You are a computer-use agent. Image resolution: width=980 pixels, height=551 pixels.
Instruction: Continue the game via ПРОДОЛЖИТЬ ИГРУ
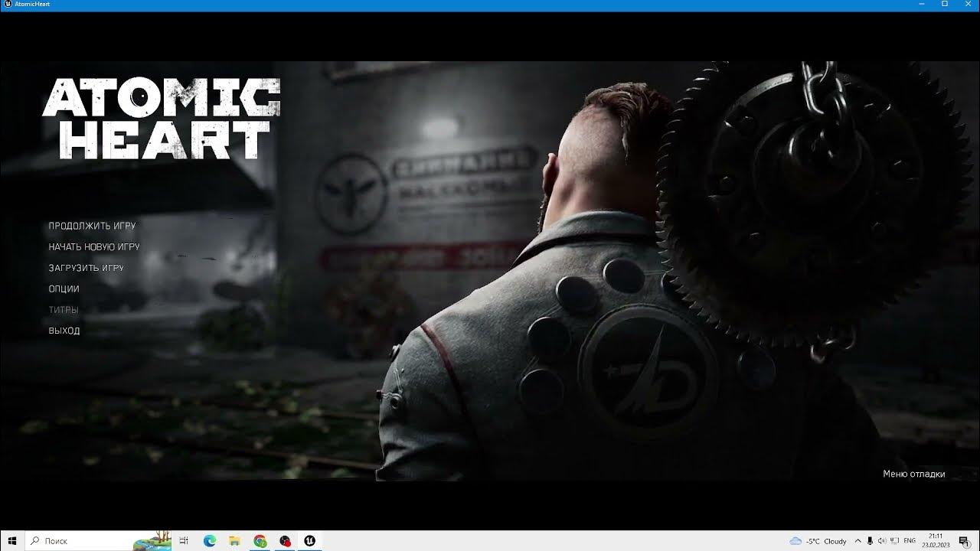click(92, 226)
